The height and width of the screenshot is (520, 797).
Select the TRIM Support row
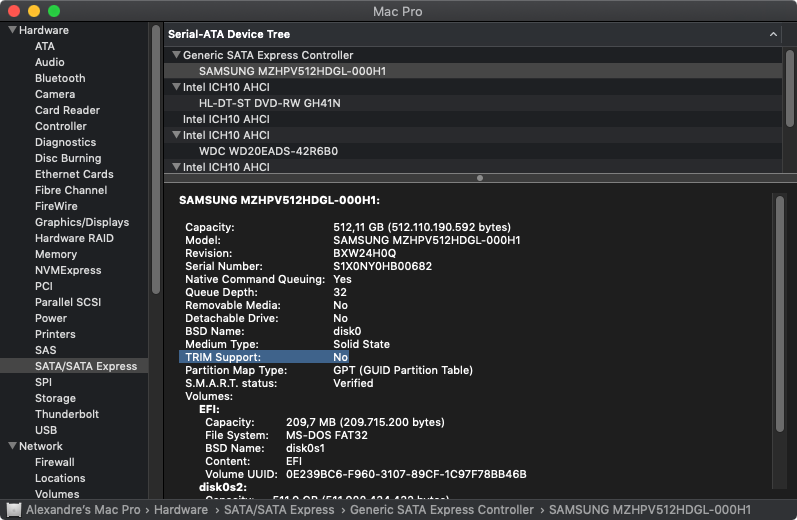[264, 357]
